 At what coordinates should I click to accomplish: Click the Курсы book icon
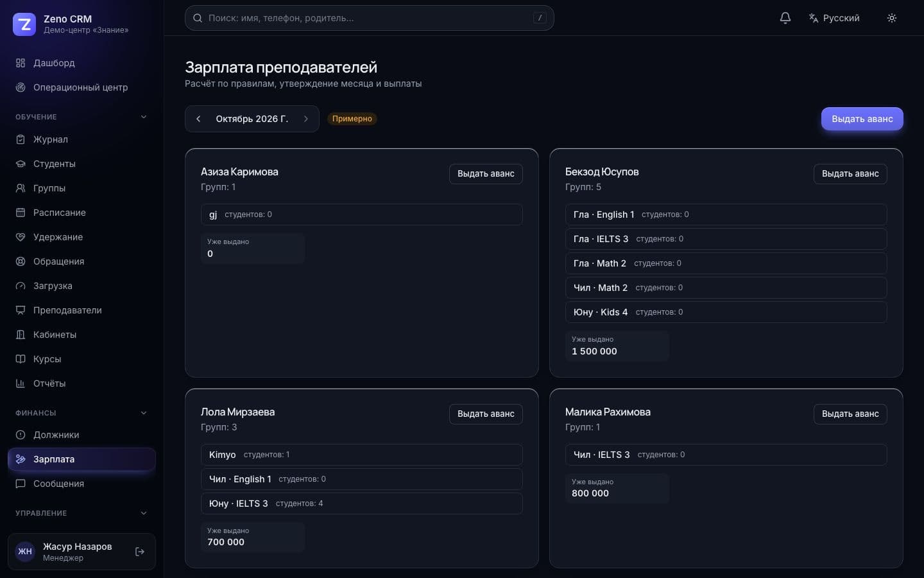point(21,359)
